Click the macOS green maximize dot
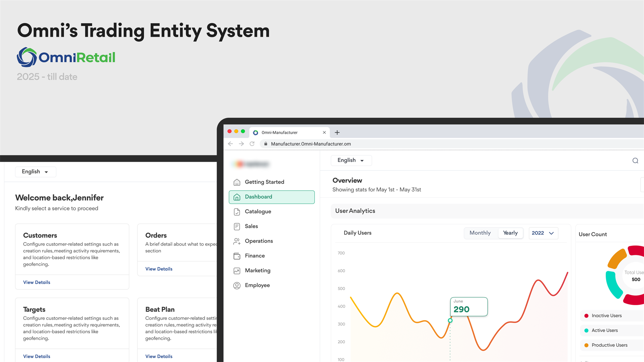Image resolution: width=644 pixels, height=362 pixels. click(x=243, y=131)
